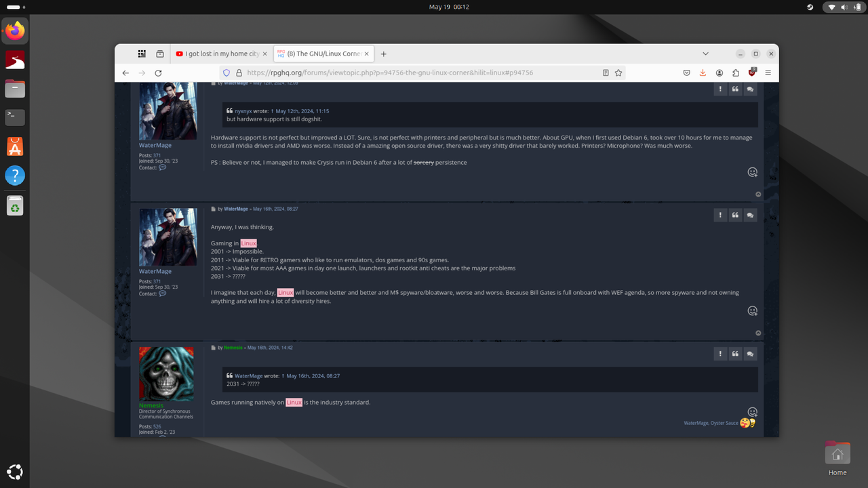This screenshot has width=868, height=488.
Task: Click Nemesis name in post header
Action: pos(233,348)
